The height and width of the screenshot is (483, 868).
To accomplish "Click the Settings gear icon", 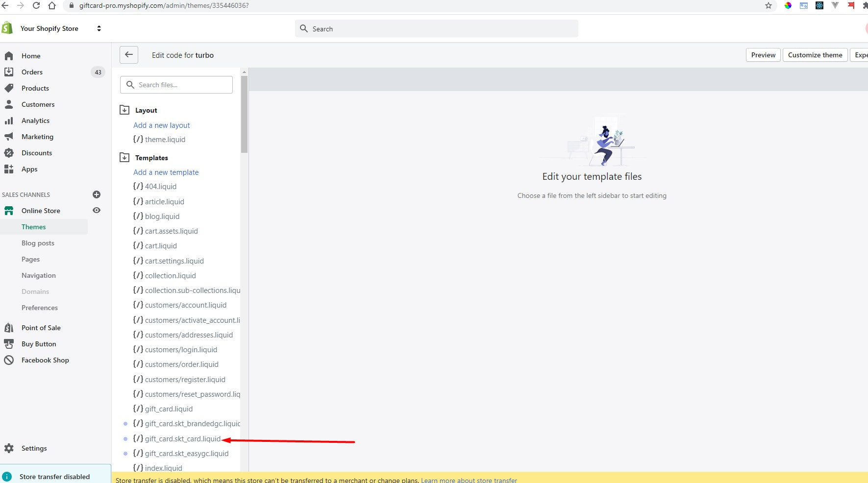I will click(9, 448).
